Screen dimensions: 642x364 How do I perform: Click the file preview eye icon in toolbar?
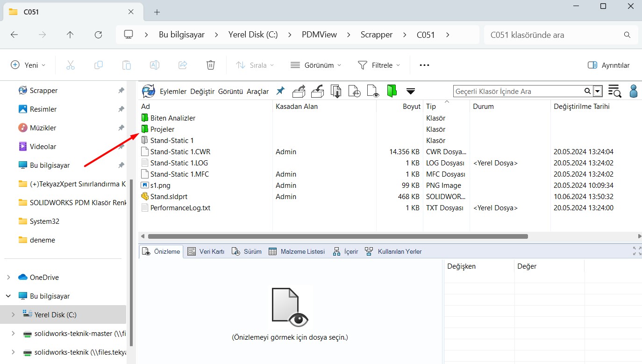tap(373, 91)
